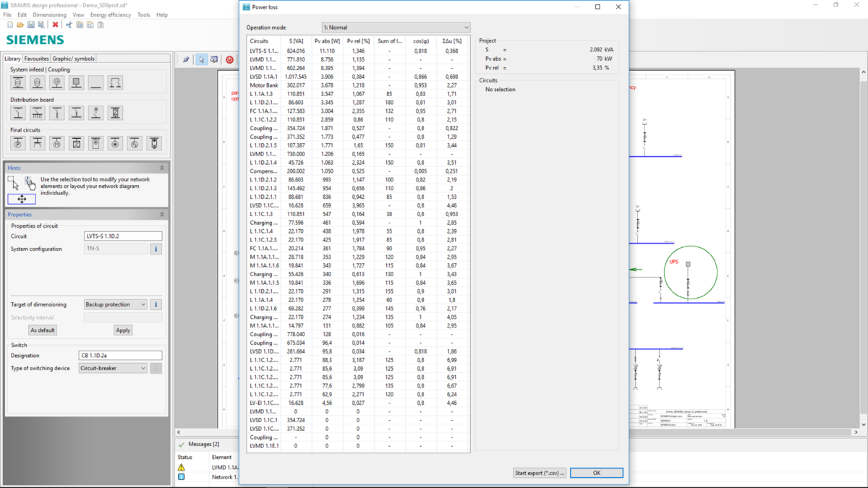The image size is (868, 488).
Task: Select the LV-EI 1.1C... row in the table
Action: [x=358, y=403]
